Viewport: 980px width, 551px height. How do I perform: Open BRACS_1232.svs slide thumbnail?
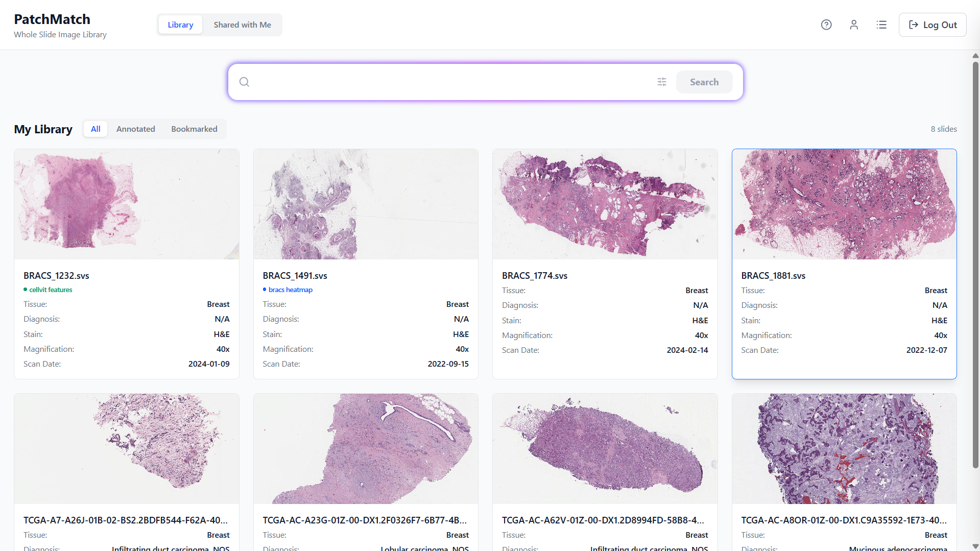(127, 204)
